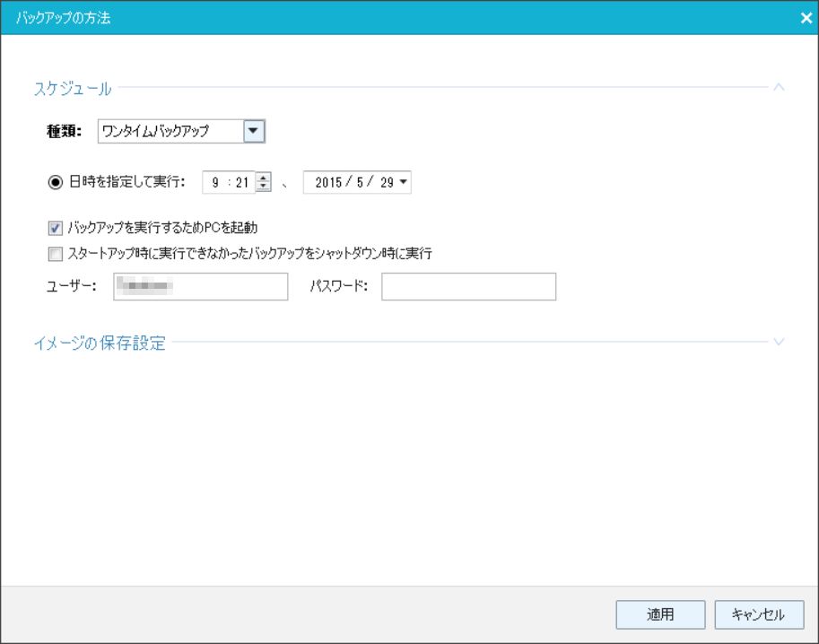Click the minute value 21 in time field
Screen dimensions: 819x644
242,182
